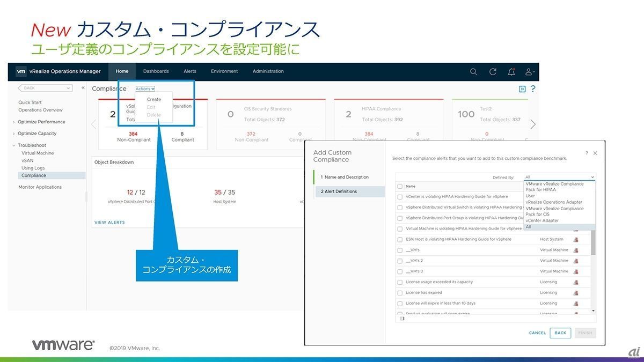Switch to the Dashboards tab
The width and height of the screenshot is (644, 362).
click(x=156, y=71)
